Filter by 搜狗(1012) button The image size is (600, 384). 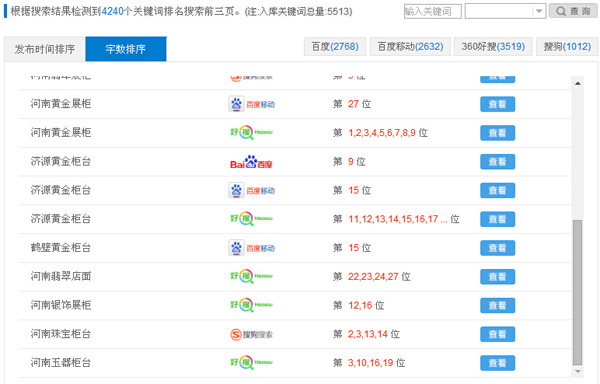coord(567,47)
